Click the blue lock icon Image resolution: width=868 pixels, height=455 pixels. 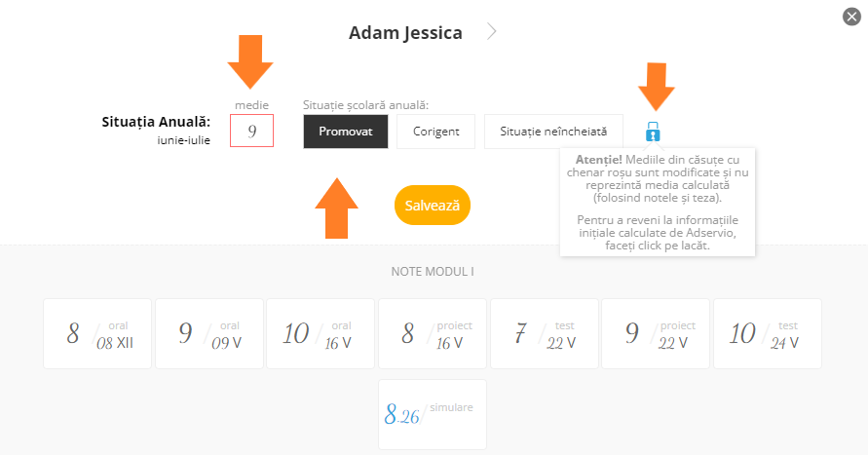653,132
